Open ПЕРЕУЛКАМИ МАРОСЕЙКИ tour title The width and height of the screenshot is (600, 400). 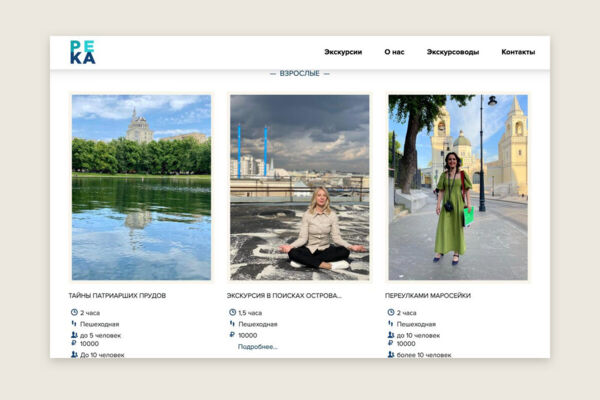[x=428, y=296]
